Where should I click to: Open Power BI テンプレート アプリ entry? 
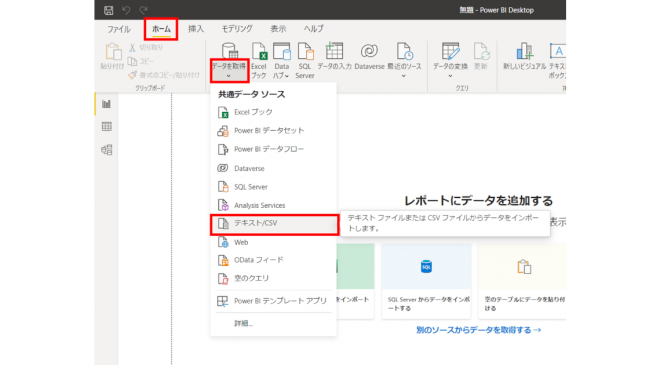pyautogui.click(x=273, y=301)
